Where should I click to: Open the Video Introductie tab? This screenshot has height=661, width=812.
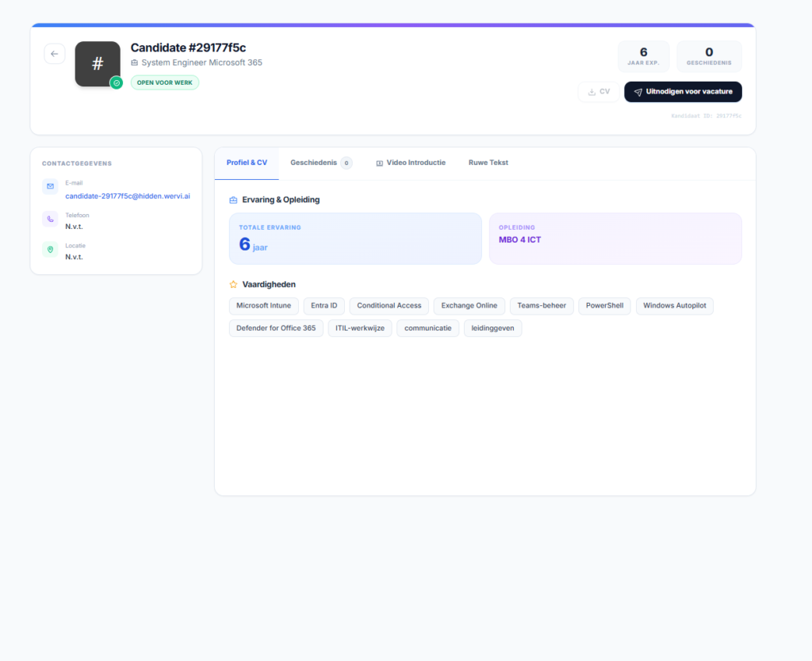coord(411,163)
